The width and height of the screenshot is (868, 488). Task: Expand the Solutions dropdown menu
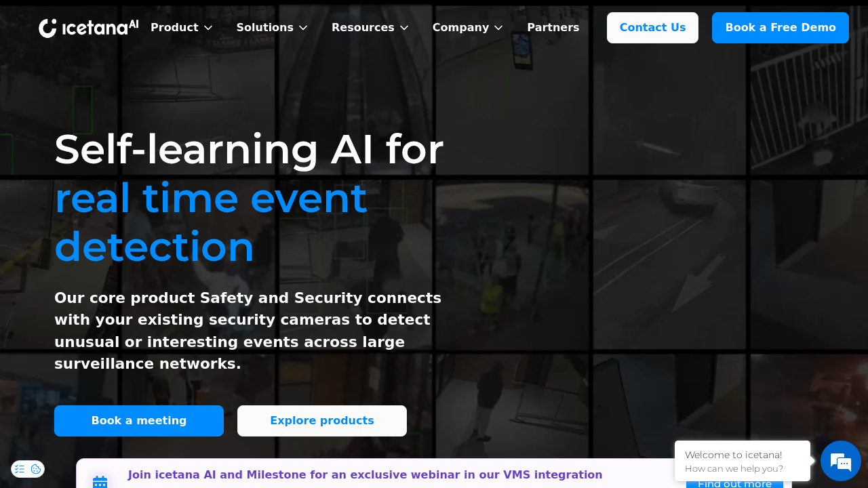pos(271,28)
